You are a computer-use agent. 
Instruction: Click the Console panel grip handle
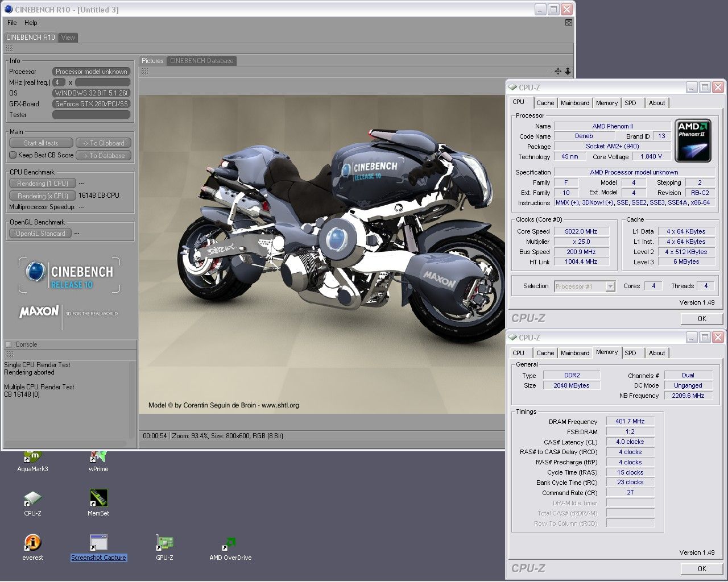[x=9, y=354]
